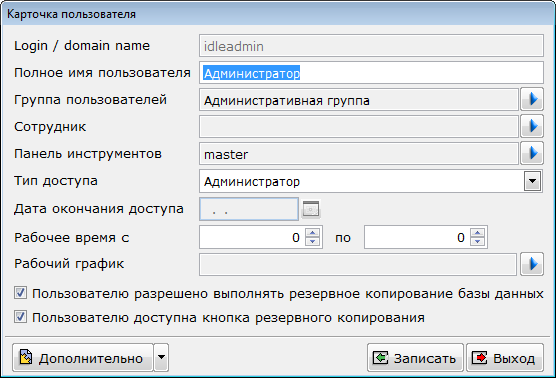Close the card with Выход

[505, 357]
